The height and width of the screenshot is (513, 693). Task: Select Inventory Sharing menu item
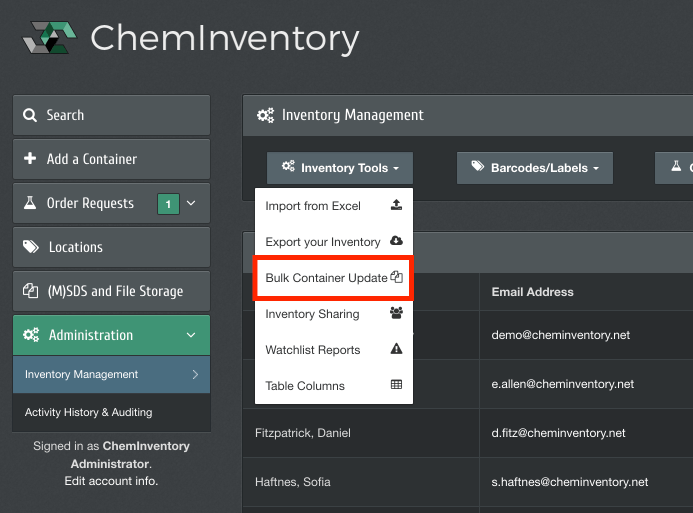pyautogui.click(x=334, y=314)
